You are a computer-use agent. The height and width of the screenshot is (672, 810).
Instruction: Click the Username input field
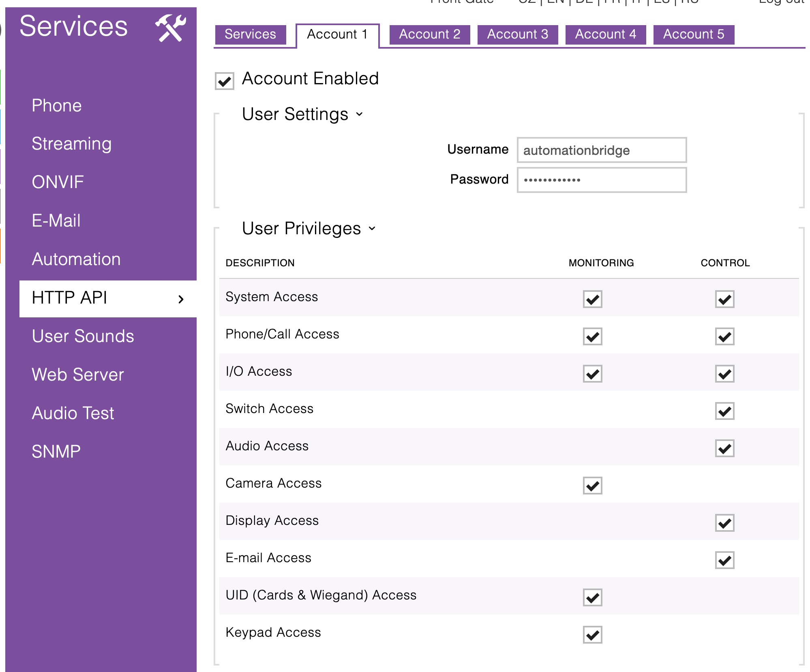coord(602,150)
